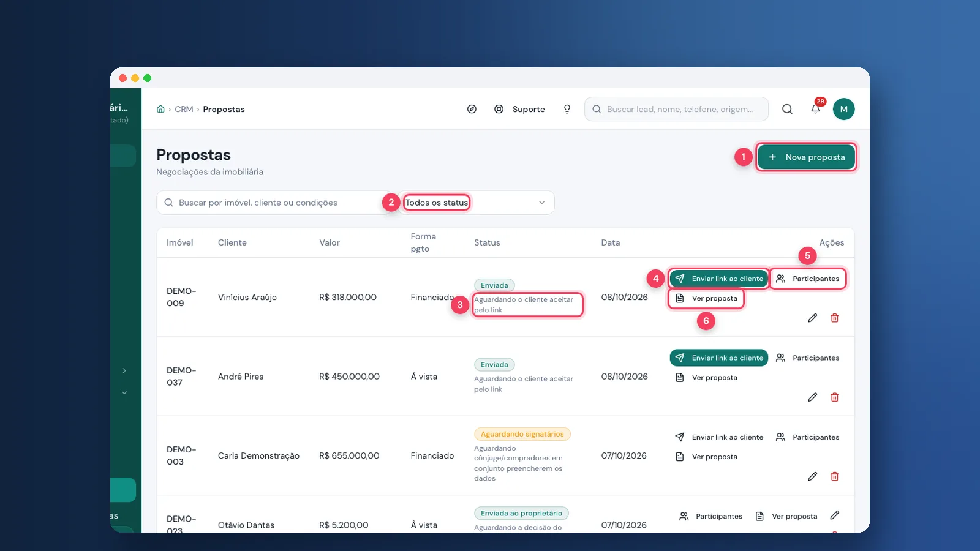The width and height of the screenshot is (980, 551).
Task: Open Participantes for Otávio Dantas row
Action: (x=711, y=516)
